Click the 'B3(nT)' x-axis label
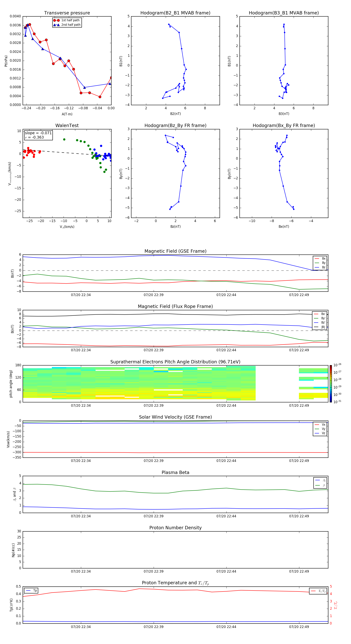 284,114
